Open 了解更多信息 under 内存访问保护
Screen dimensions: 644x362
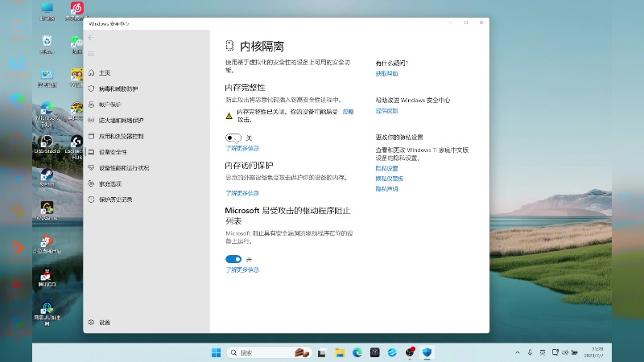(242, 193)
